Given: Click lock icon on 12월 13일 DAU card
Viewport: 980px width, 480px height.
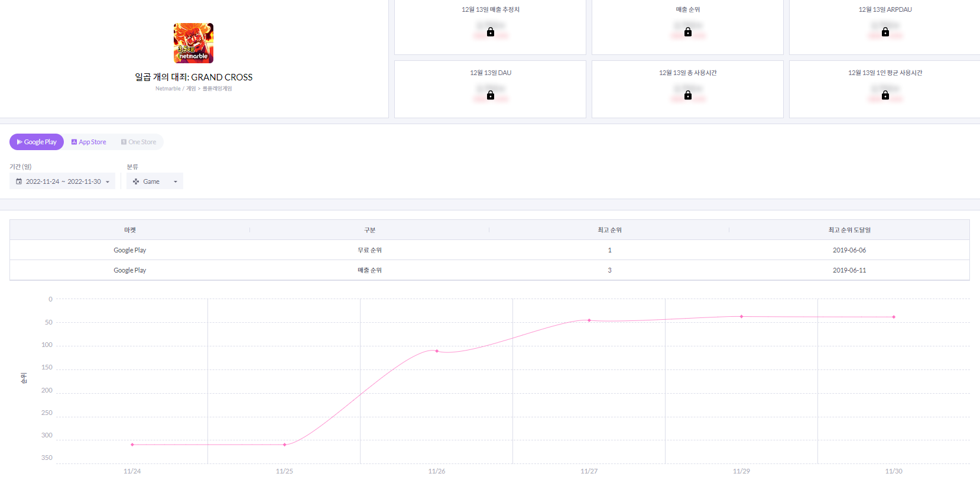Looking at the screenshot, I should click(490, 95).
